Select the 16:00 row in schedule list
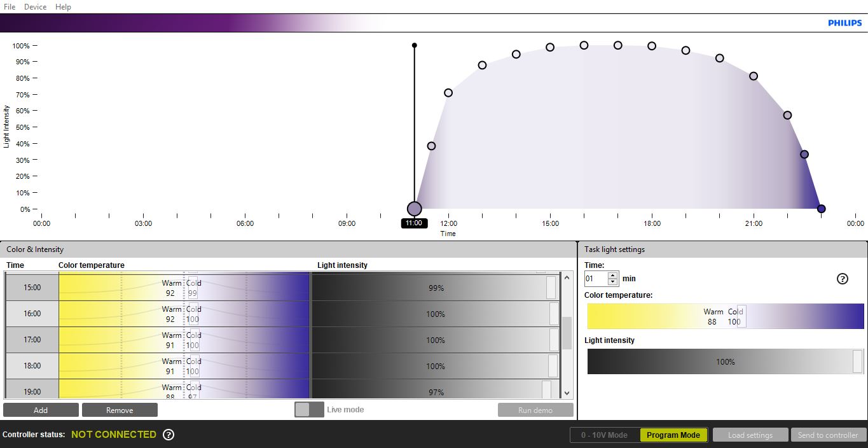This screenshot has width=868, height=448. tap(32, 314)
